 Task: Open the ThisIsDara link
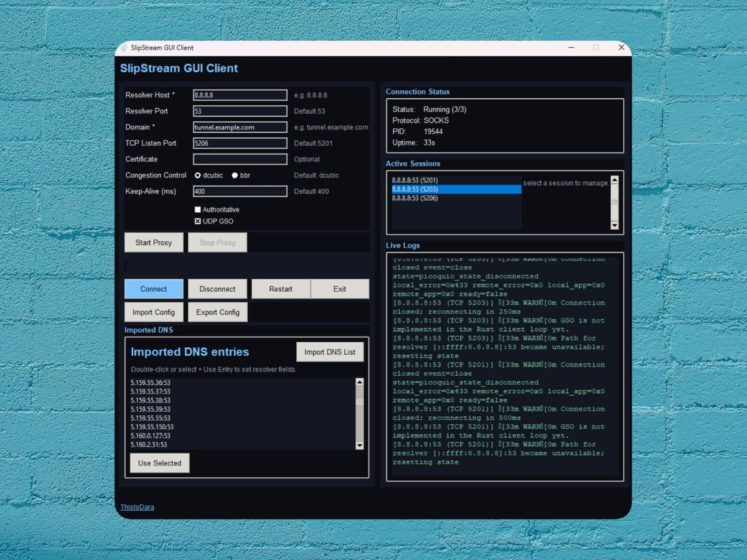[136, 506]
